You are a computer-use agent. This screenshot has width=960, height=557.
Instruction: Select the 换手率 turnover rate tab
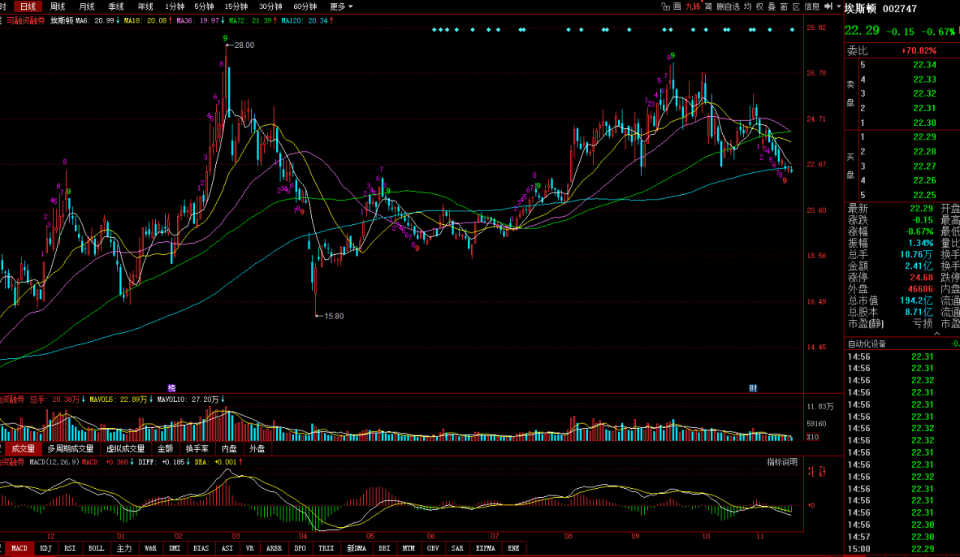click(197, 449)
